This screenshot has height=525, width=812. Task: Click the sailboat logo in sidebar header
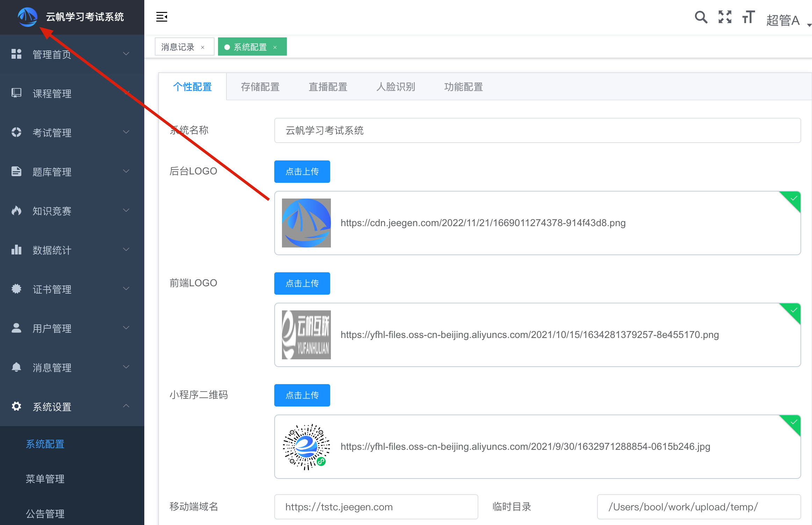point(27,17)
